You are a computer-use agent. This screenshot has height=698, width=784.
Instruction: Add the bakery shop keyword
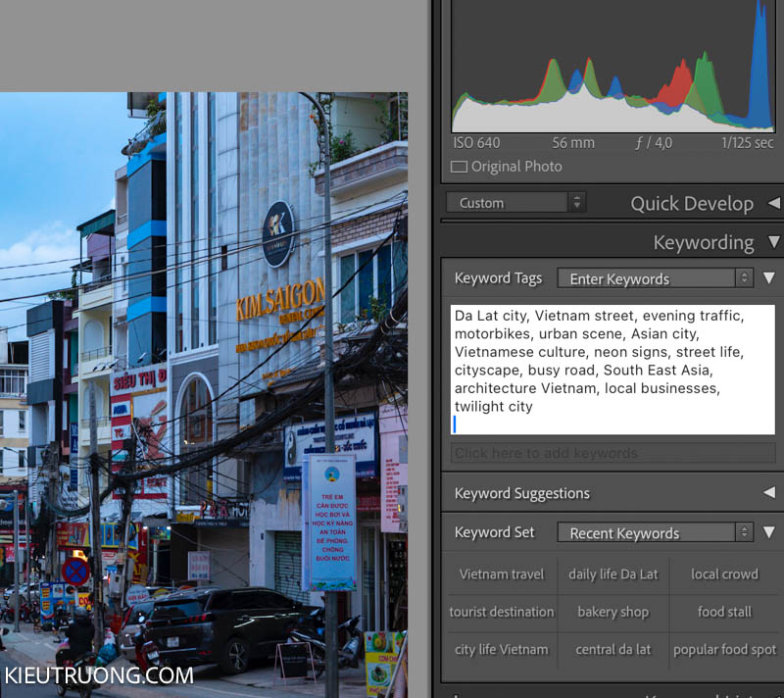tap(612, 613)
